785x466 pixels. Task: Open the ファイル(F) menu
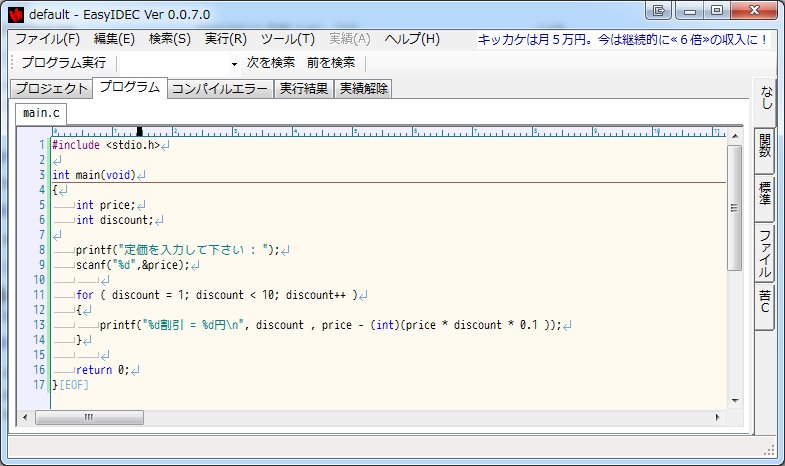point(48,39)
